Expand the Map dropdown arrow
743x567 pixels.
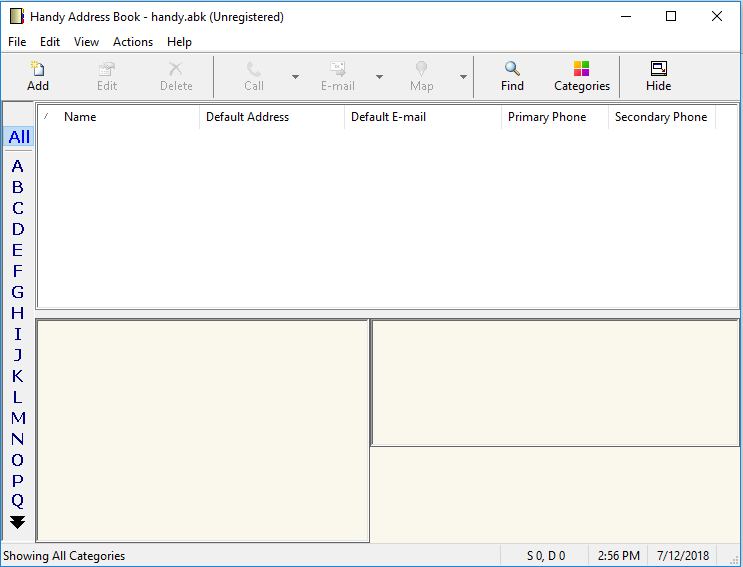463,77
